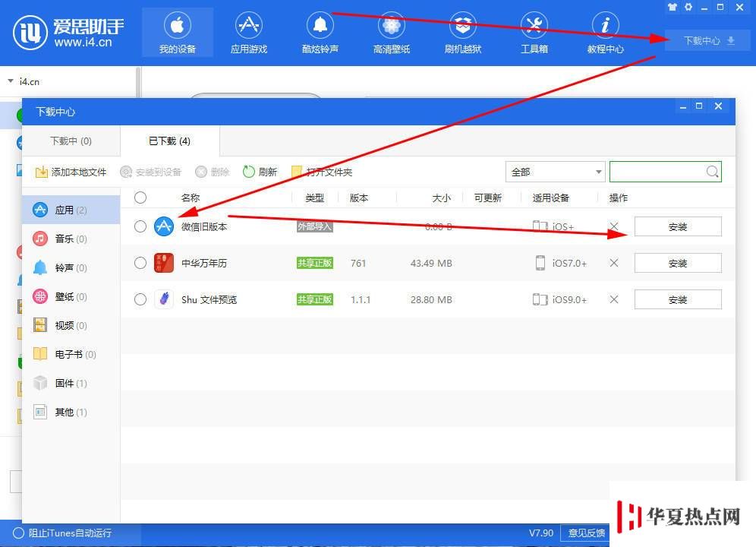
Task: Select the 中华万年历 row radio circle
Action: tap(140, 263)
